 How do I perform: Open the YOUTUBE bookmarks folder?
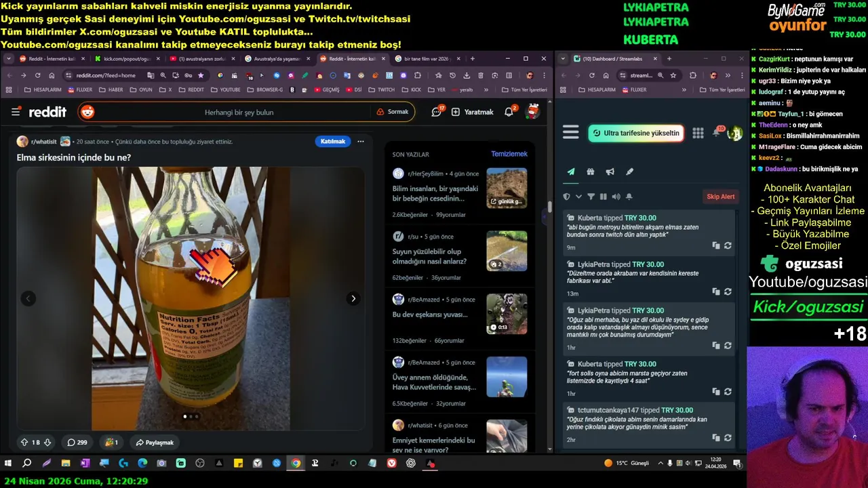pos(226,89)
